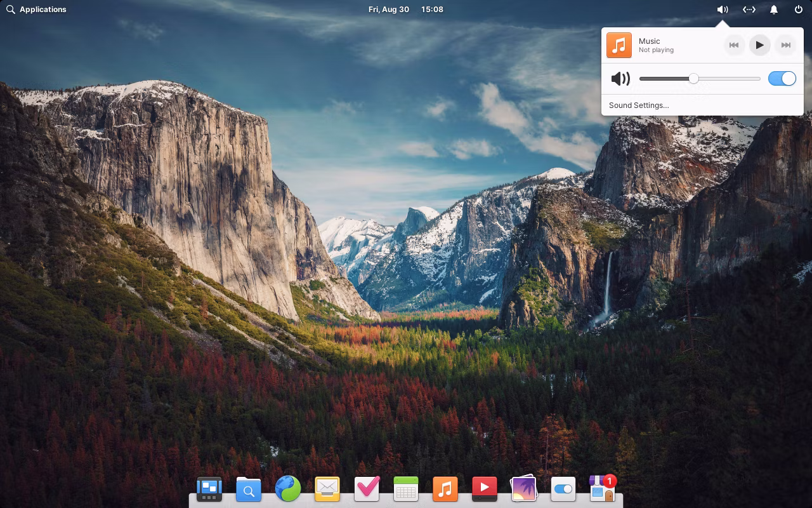Mute using the popover speaker icon

tap(620, 79)
